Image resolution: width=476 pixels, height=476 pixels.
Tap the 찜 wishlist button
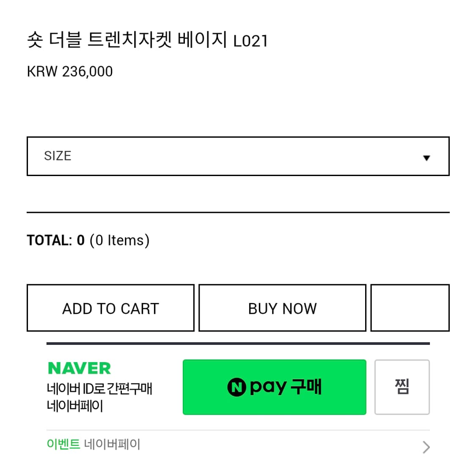pyautogui.click(x=401, y=387)
